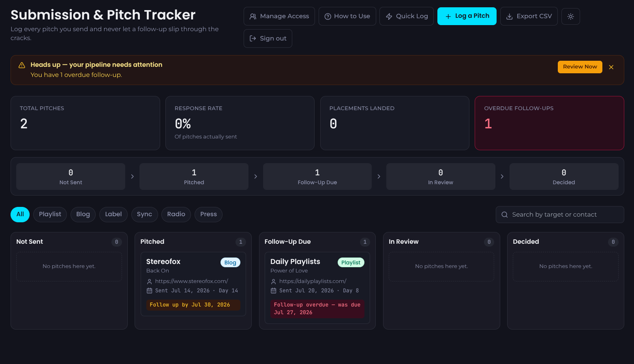Select the In Review pipeline stage tile

[441, 177]
